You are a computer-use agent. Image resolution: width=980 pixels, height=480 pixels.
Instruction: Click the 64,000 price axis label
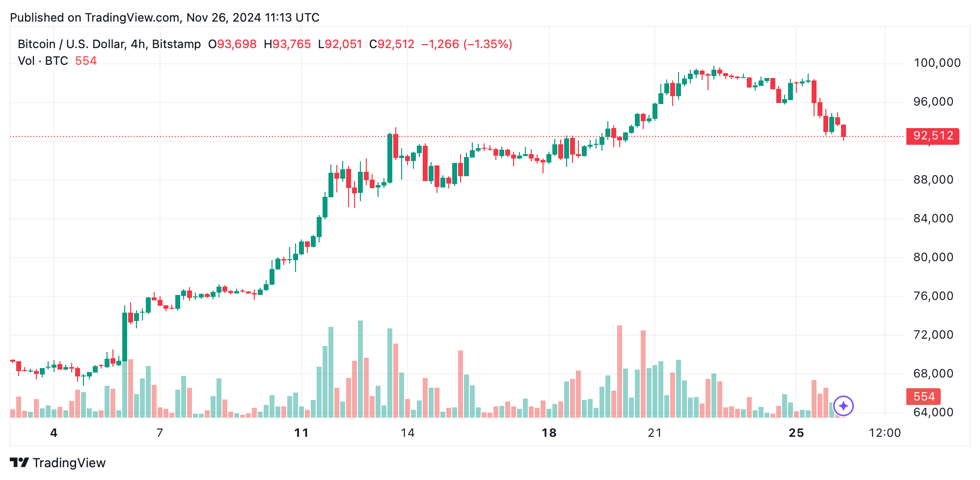click(x=933, y=412)
